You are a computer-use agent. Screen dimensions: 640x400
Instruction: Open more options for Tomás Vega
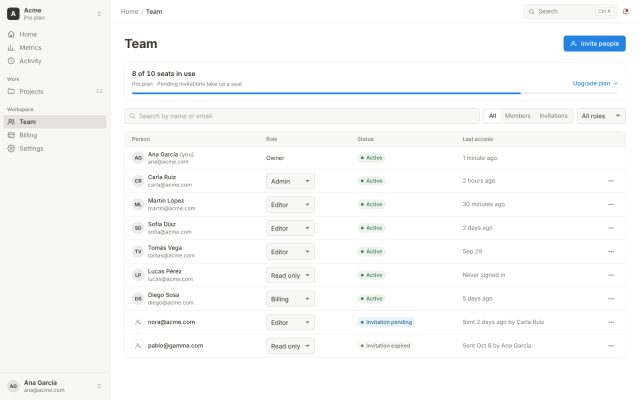pyautogui.click(x=611, y=251)
